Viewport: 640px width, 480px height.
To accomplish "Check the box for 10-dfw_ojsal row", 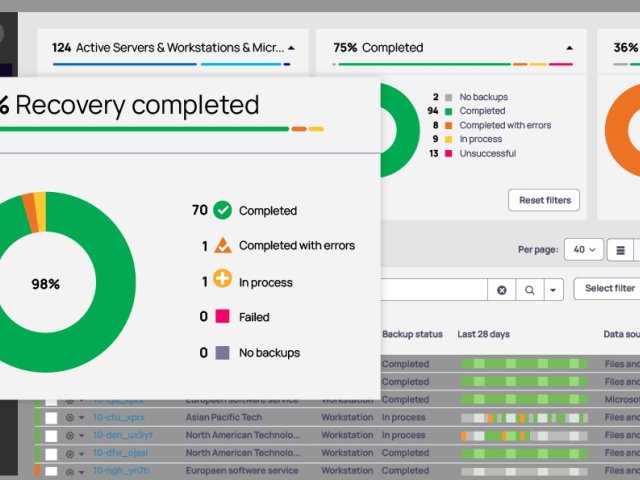I will (51, 453).
